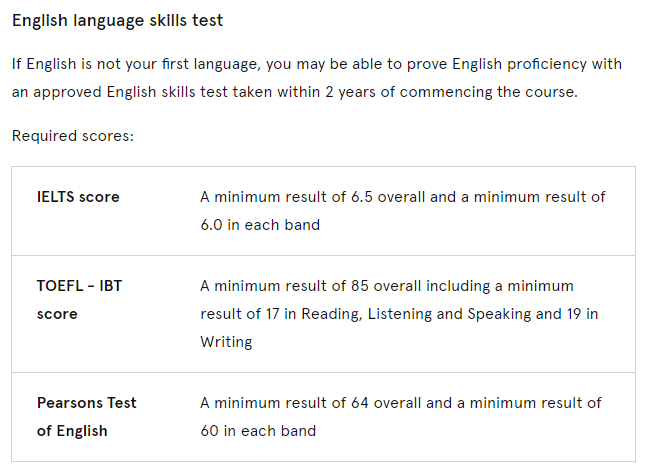This screenshot has width=648, height=467.
Task: Click the Pearsons 64 overall requirement text
Action: [x=401, y=417]
